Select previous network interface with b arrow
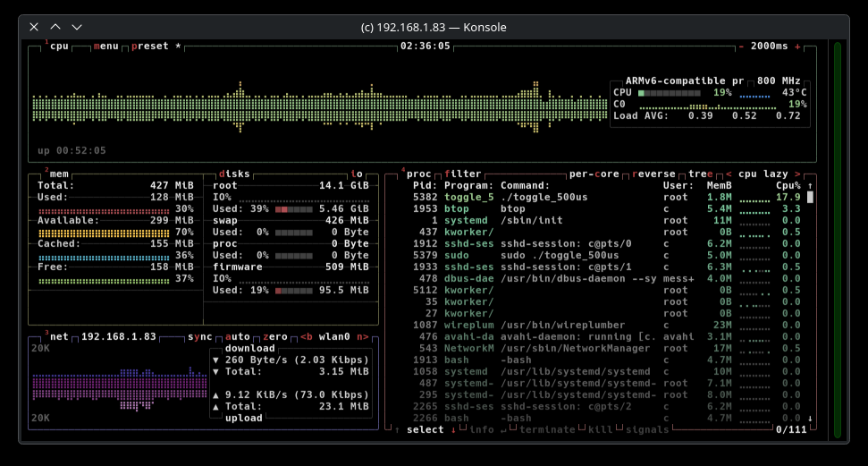 tap(306, 337)
